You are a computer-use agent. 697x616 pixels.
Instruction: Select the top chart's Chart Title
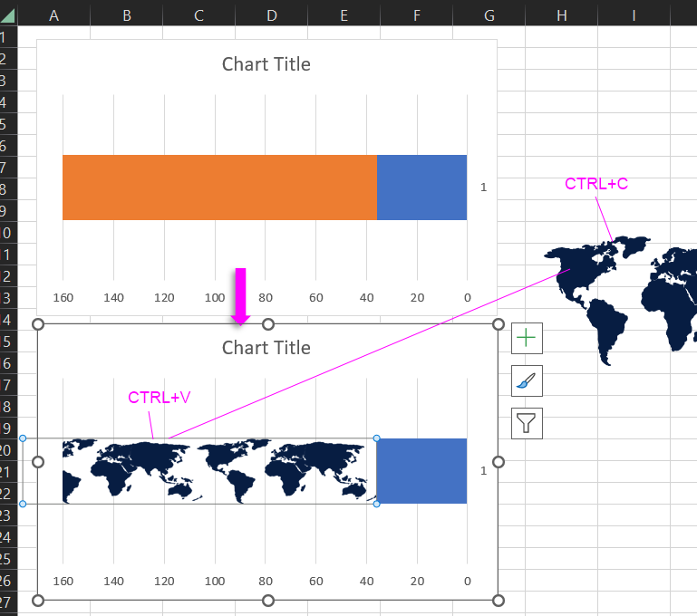click(266, 64)
